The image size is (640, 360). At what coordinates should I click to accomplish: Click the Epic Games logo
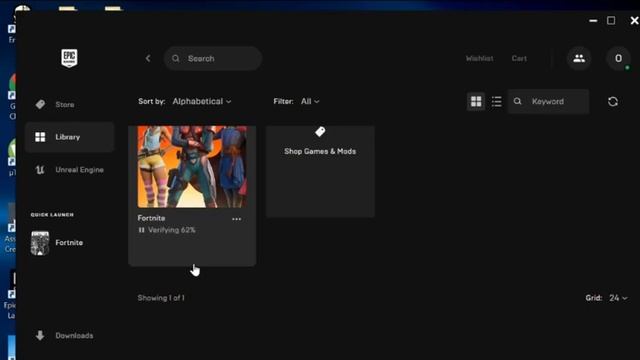click(69, 58)
